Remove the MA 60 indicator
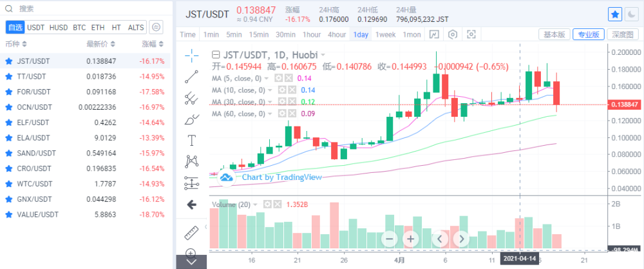The image size is (644, 269). tap(292, 114)
